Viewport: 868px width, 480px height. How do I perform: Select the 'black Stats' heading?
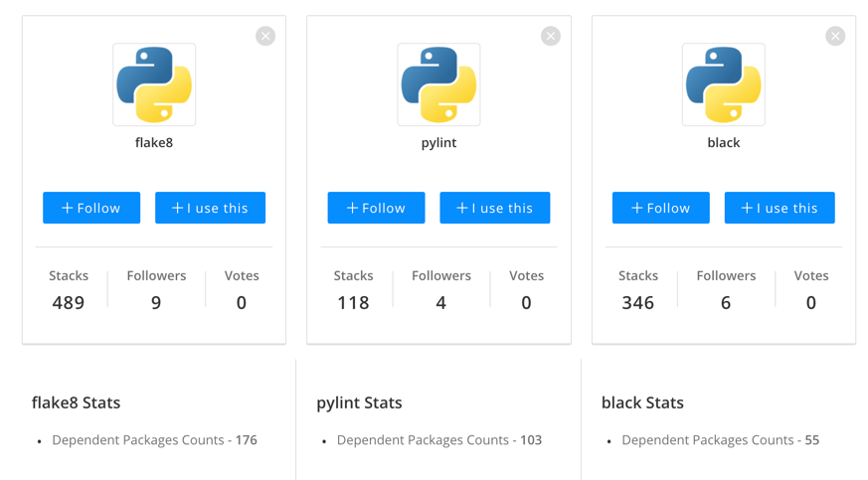(642, 402)
